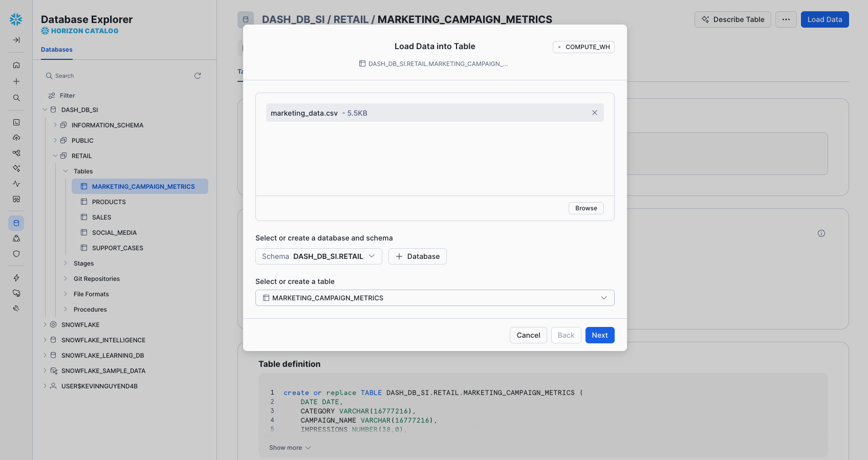Image resolution: width=868 pixels, height=460 pixels.
Task: Select the highlighted Catalog database icon in sidebar
Action: click(16, 223)
